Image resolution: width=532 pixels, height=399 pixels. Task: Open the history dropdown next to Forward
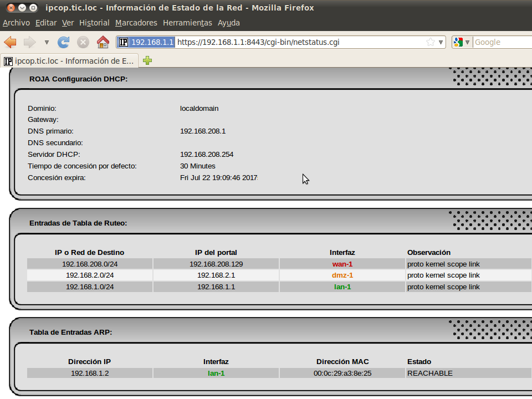click(x=47, y=42)
